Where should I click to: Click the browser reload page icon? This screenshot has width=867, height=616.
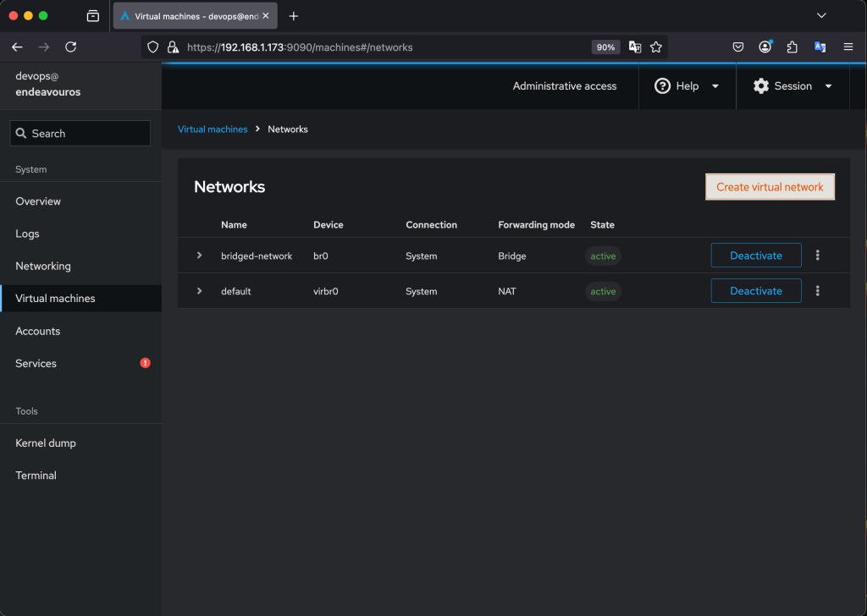click(x=71, y=47)
